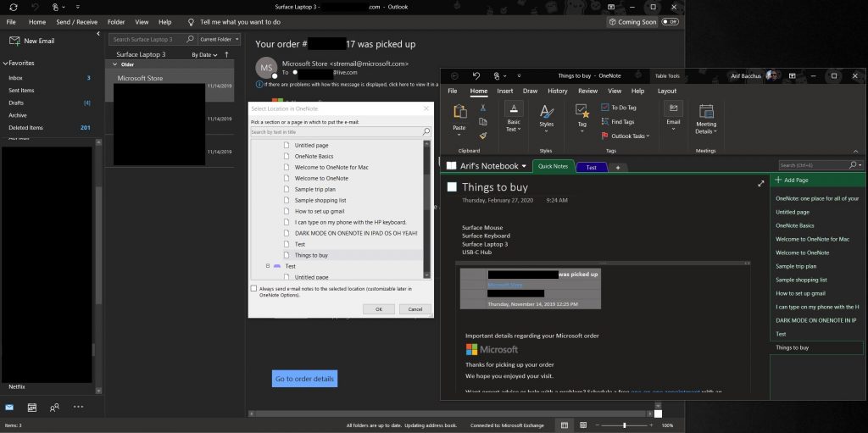
Task: Open the Current Folder search scope dropdown
Action: point(220,39)
